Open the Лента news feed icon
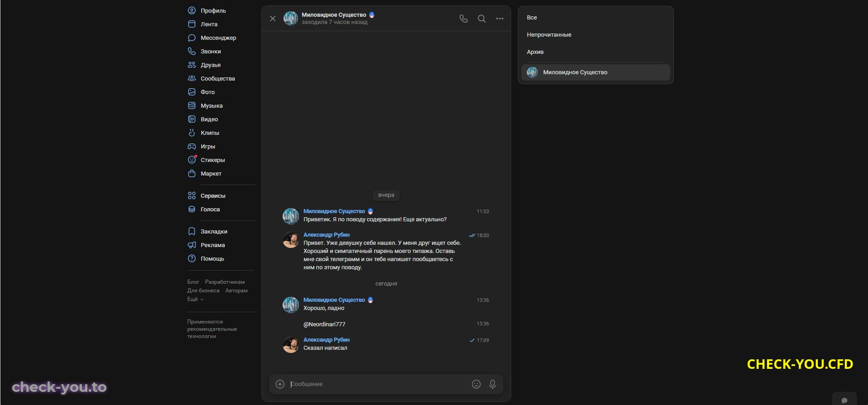The image size is (868, 405). [192, 24]
